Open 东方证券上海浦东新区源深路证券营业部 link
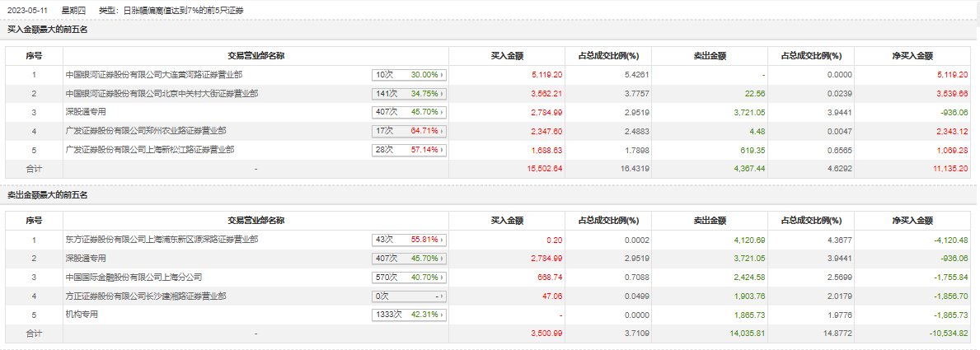980x350 pixels. click(x=162, y=240)
